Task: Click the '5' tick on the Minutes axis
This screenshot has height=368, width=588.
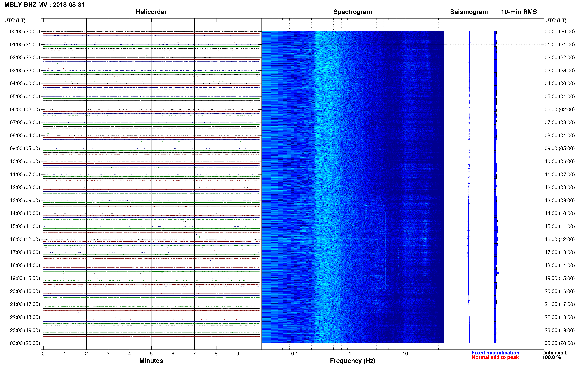Action: pos(151,354)
